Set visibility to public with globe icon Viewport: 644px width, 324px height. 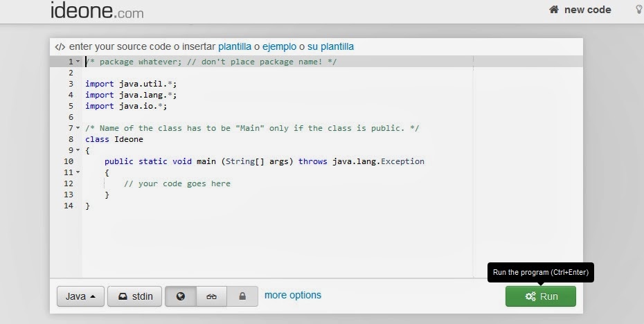click(181, 296)
